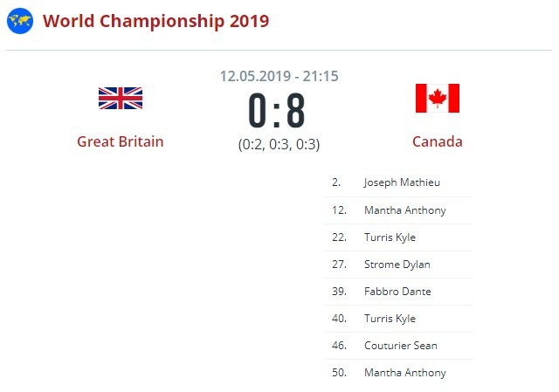Viewport: 559px width, 392px height.
Task: Click the 0:8 final score
Action: pos(277,111)
